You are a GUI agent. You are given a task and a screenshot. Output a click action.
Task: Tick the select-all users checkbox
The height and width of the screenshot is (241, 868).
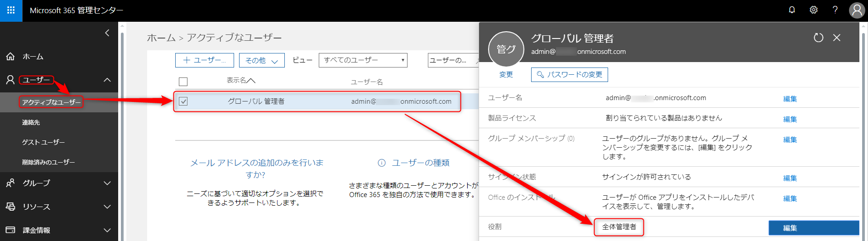183,82
